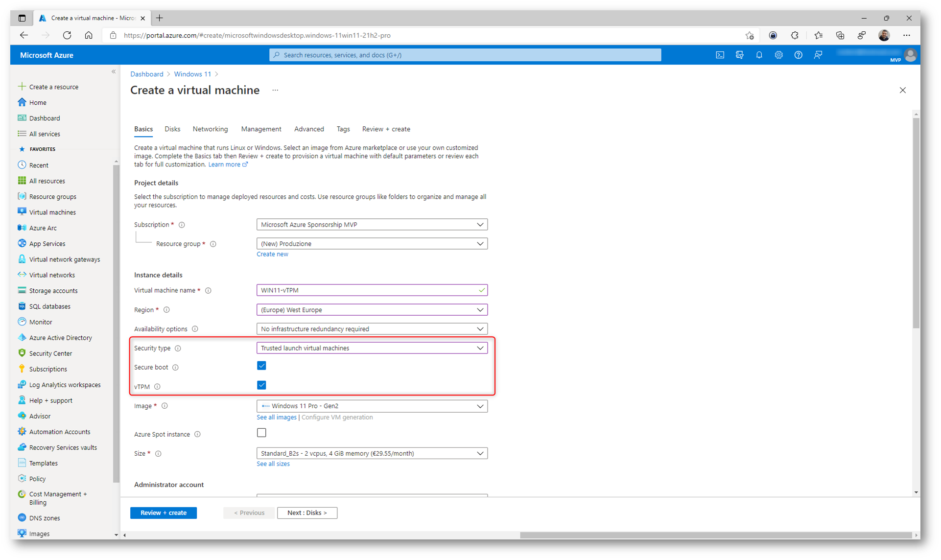Add page to browser favorites star
The image size is (941, 560).
(x=749, y=35)
